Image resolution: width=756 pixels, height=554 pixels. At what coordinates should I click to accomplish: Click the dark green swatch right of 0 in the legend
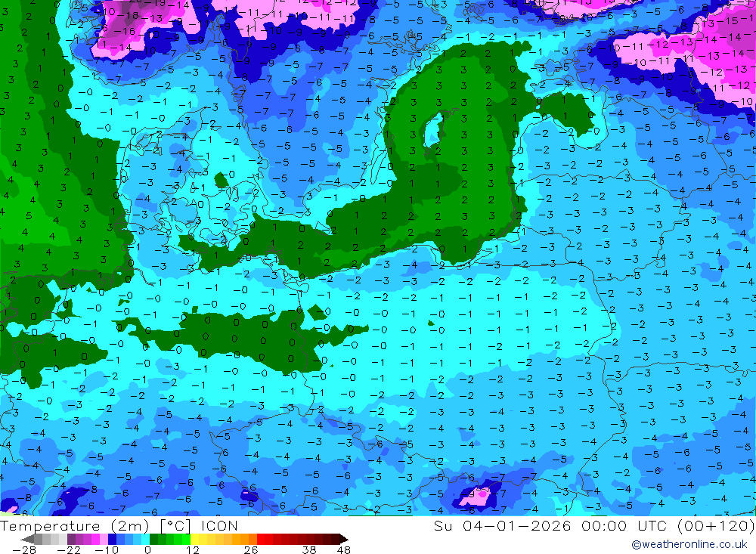pos(153,539)
